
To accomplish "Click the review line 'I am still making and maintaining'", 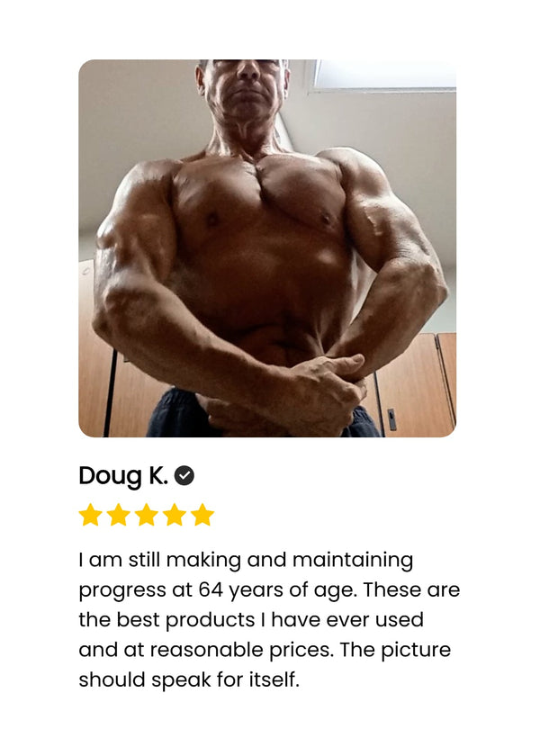I will click(246, 560).
